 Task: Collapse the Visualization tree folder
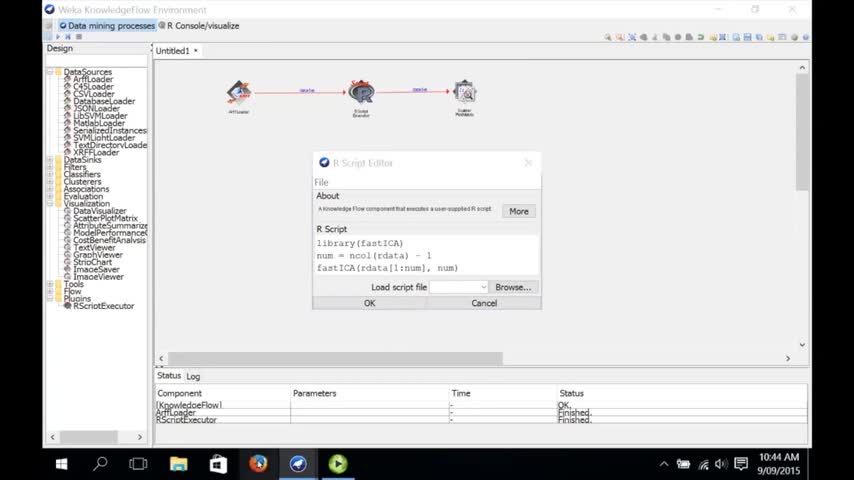50,204
